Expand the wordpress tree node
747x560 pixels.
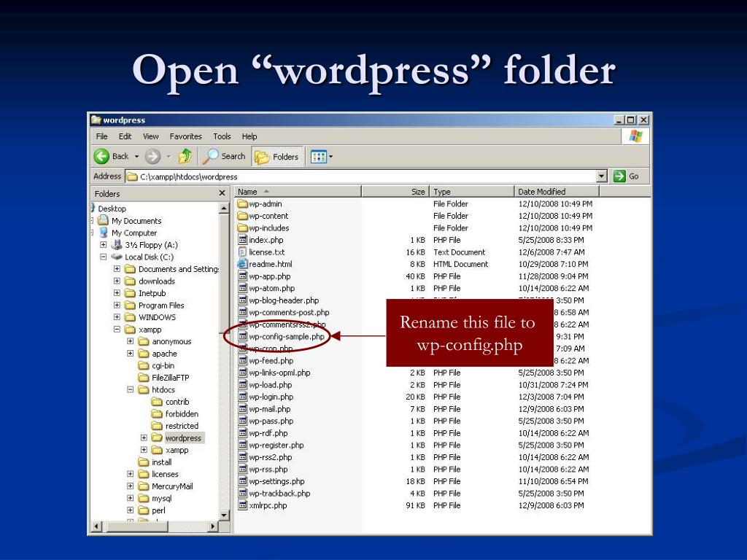pyautogui.click(x=144, y=437)
